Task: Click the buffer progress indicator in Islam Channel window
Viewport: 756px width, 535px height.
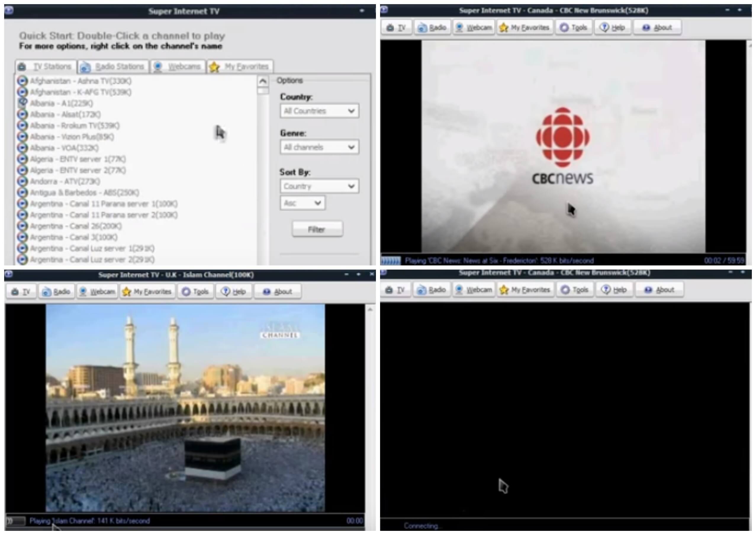Action: [16, 521]
